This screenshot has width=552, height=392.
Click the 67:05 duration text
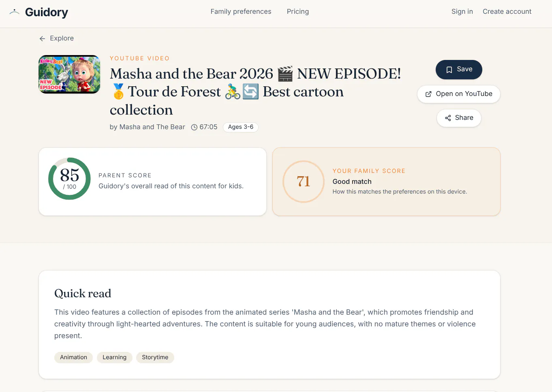(x=208, y=127)
